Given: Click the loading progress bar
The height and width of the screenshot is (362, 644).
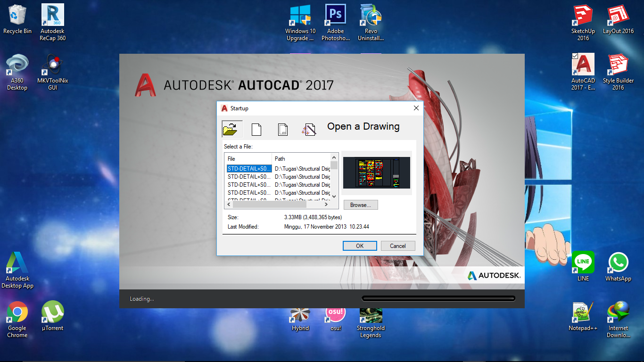Looking at the screenshot, I should [x=438, y=298].
